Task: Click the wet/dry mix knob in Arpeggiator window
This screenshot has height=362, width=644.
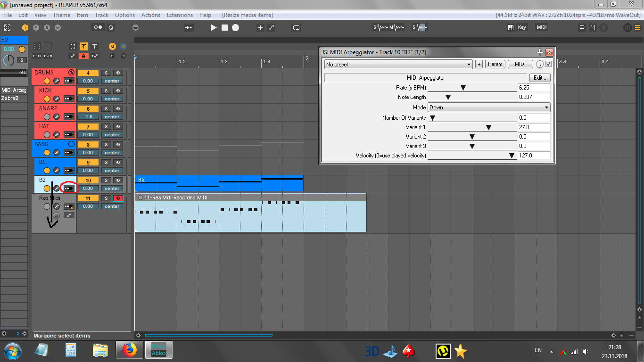Action: click(540, 65)
